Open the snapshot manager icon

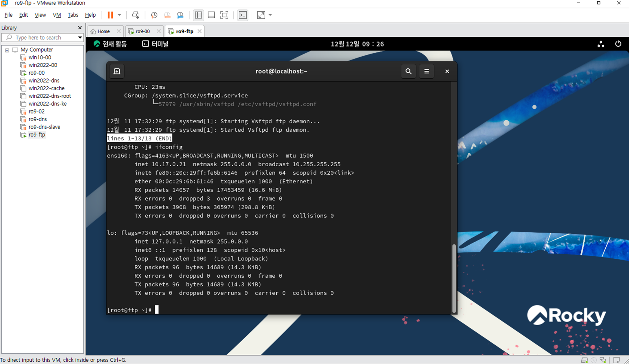pyautogui.click(x=180, y=15)
